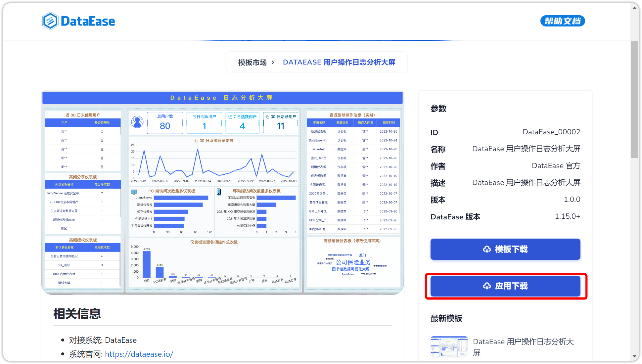Open the latest template thumbnail

(449, 347)
